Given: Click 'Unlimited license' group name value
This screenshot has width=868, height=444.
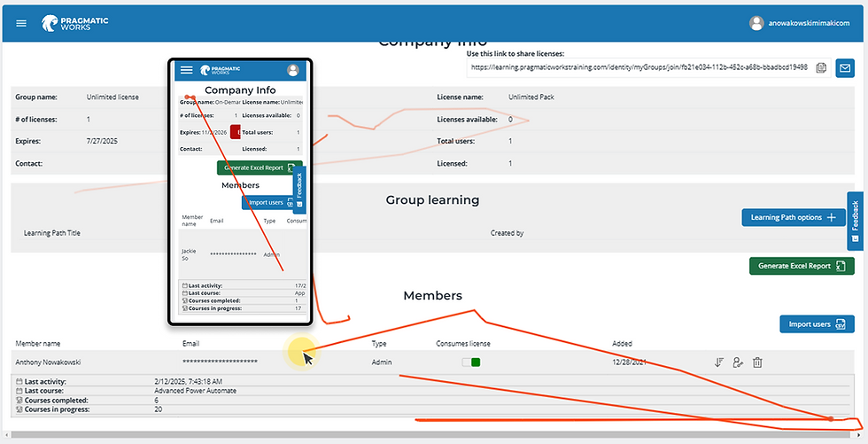Looking at the screenshot, I should (x=112, y=97).
